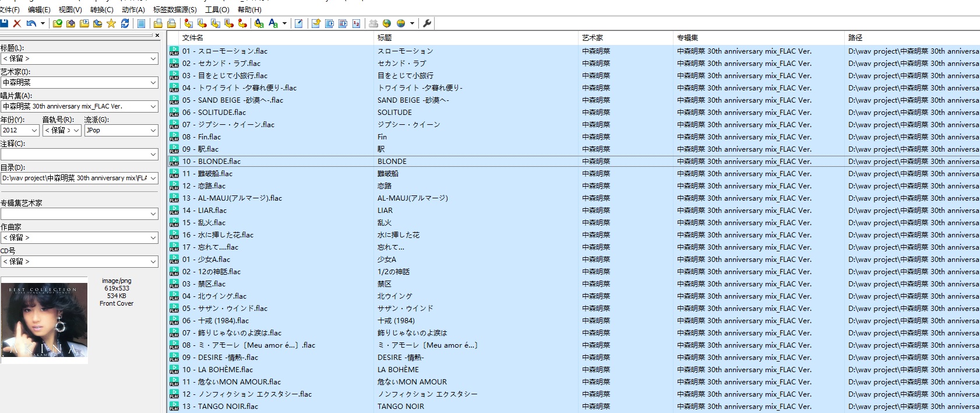Image resolution: width=980 pixels, height=413 pixels.
Task: Create a playlist of all files
Action: click(329, 23)
